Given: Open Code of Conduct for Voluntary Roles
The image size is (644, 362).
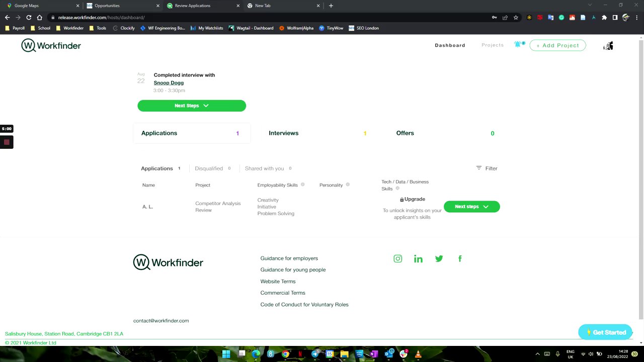Looking at the screenshot, I should pyautogui.click(x=304, y=304).
